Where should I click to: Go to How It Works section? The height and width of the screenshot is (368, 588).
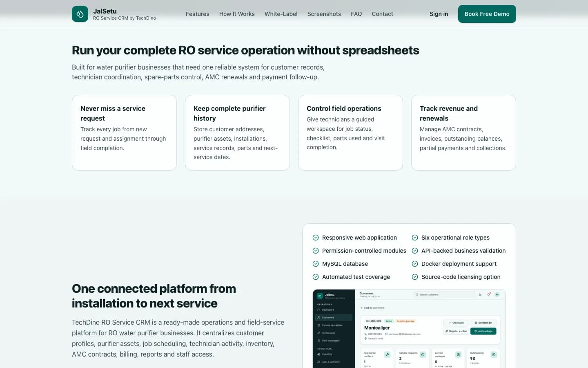[237, 14]
